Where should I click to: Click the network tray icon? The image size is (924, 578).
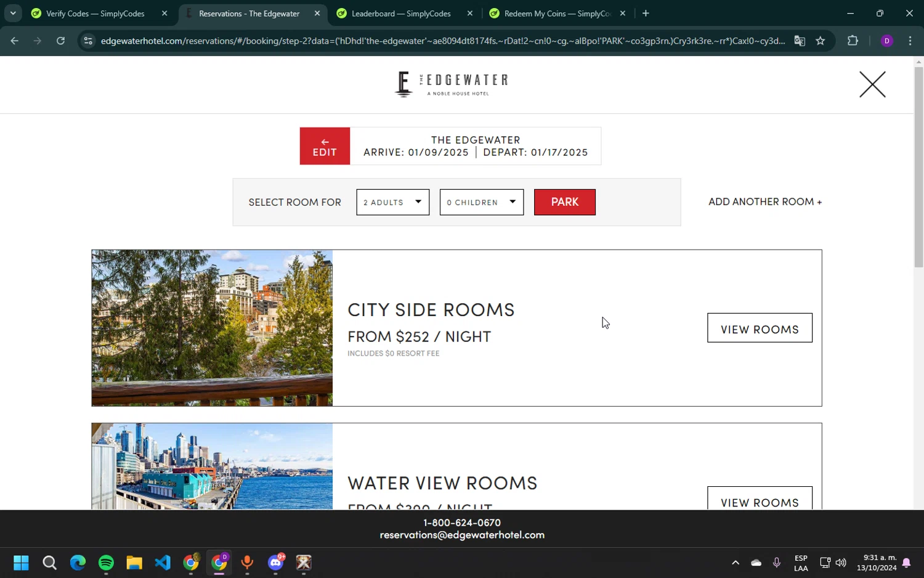pyautogui.click(x=825, y=563)
